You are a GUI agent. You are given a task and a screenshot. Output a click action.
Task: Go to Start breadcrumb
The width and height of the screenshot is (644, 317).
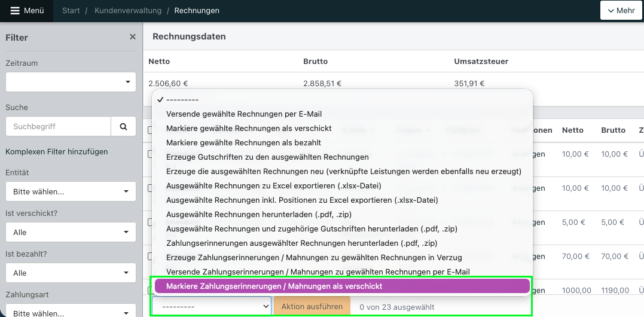[71, 11]
